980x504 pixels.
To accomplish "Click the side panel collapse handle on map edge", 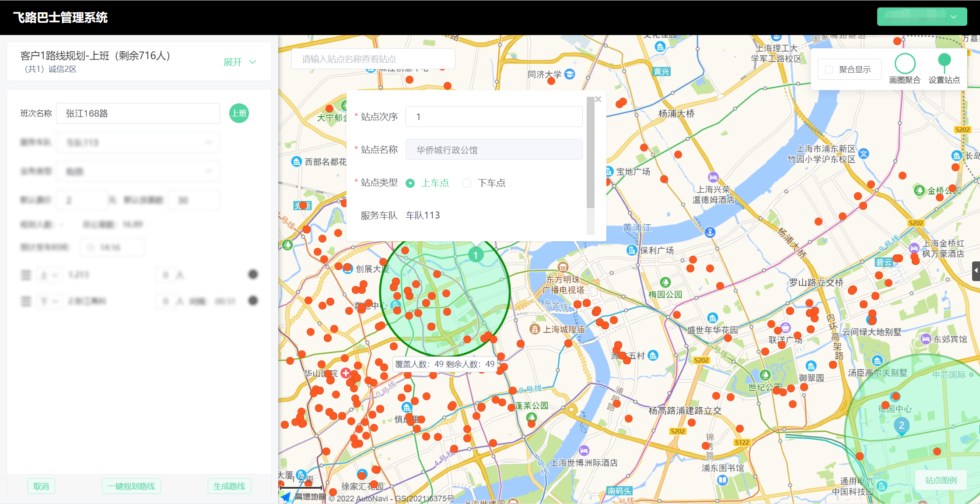I will click(976, 271).
